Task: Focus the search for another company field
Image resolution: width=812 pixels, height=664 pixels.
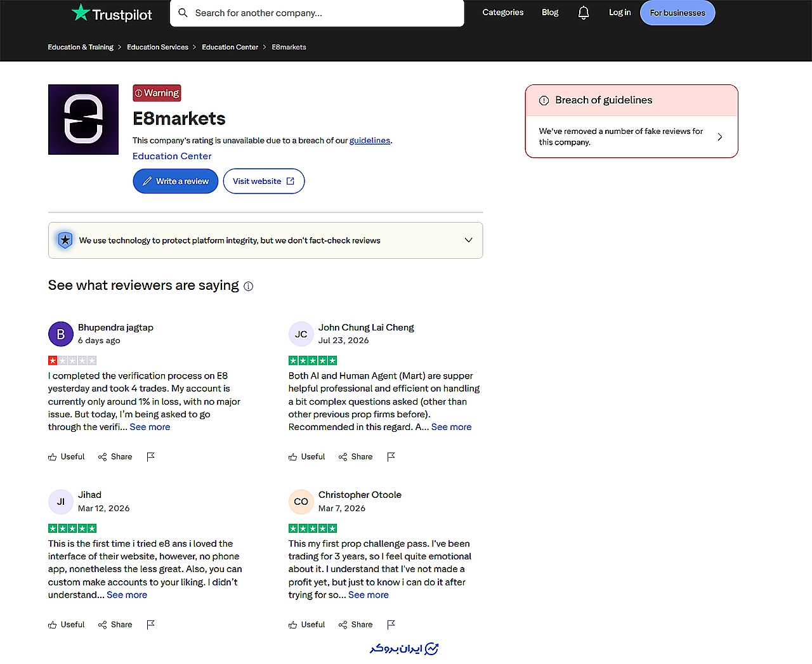Action: (317, 13)
